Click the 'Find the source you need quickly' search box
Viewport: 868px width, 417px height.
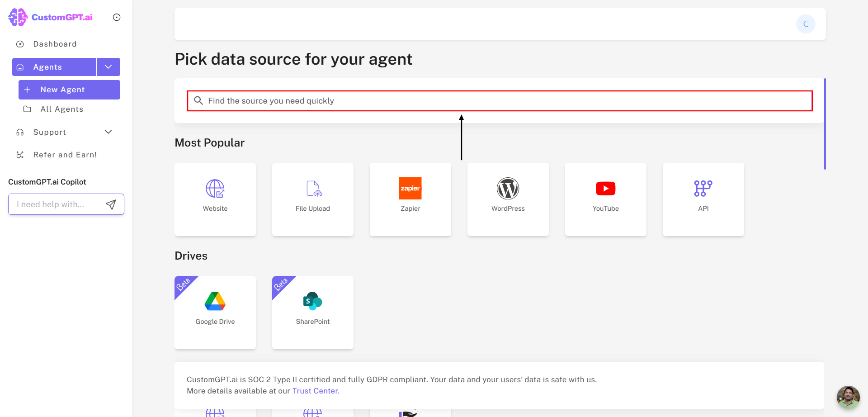[500, 101]
